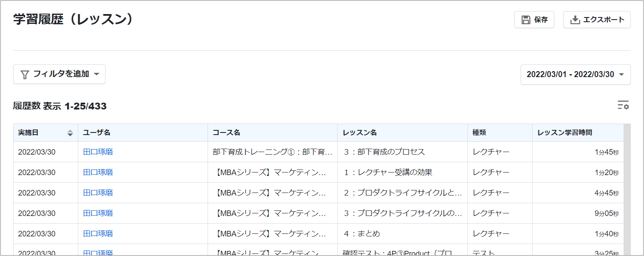
Task: Open the date range 2022/03/01 - 2022/03/30 dropdown
Action: coord(576,75)
